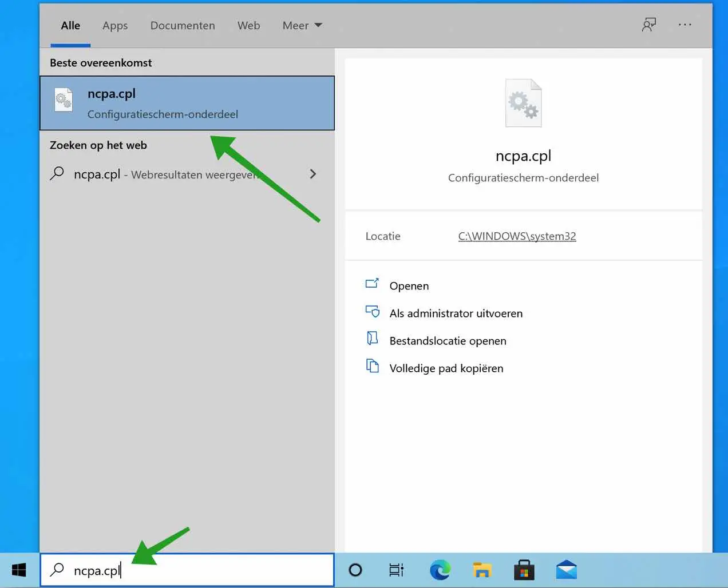Click Configuratiescherm-onderdeel label in preview pane
Image resolution: width=728 pixels, height=588 pixels.
point(523,178)
